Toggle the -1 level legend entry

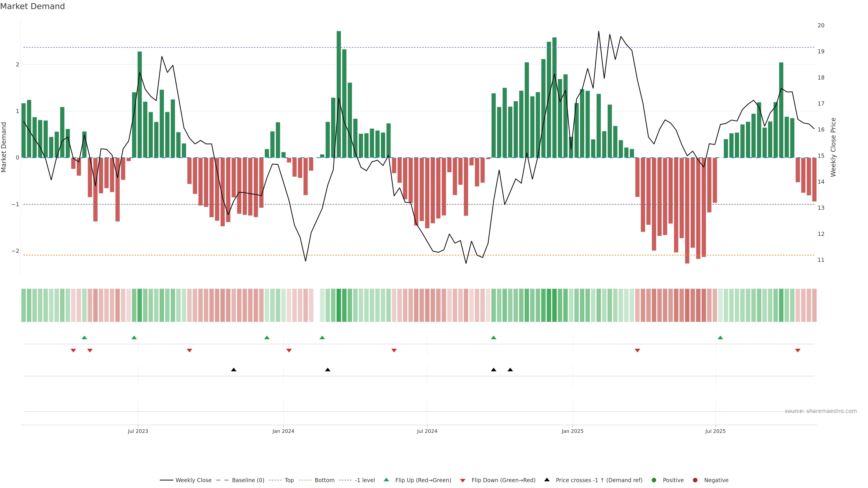coord(365,480)
